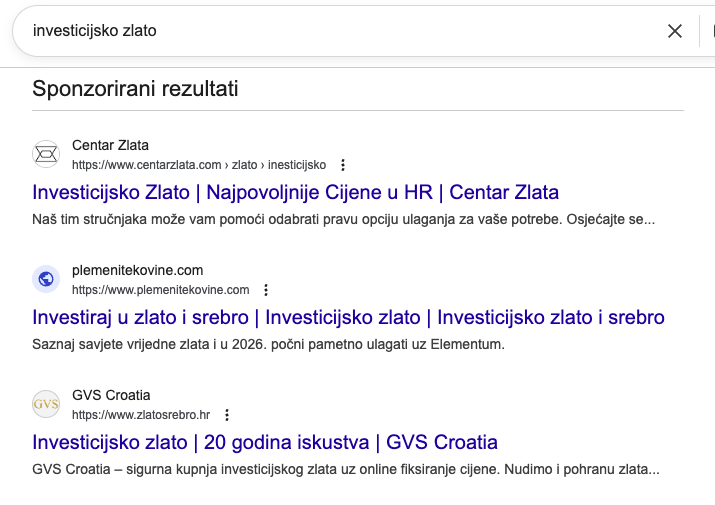Click the https://www.plemenitekovine.com URL text
This screenshot has height=505, width=715.
pyautogui.click(x=160, y=290)
